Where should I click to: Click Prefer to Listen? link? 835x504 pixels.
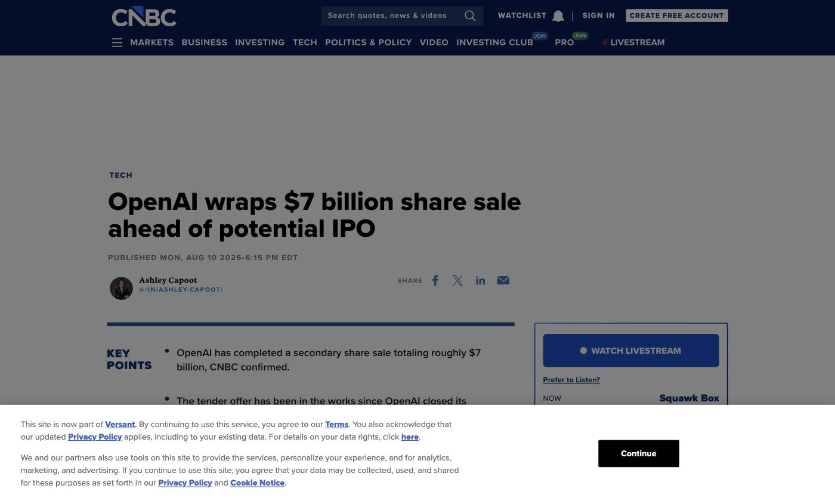click(571, 380)
